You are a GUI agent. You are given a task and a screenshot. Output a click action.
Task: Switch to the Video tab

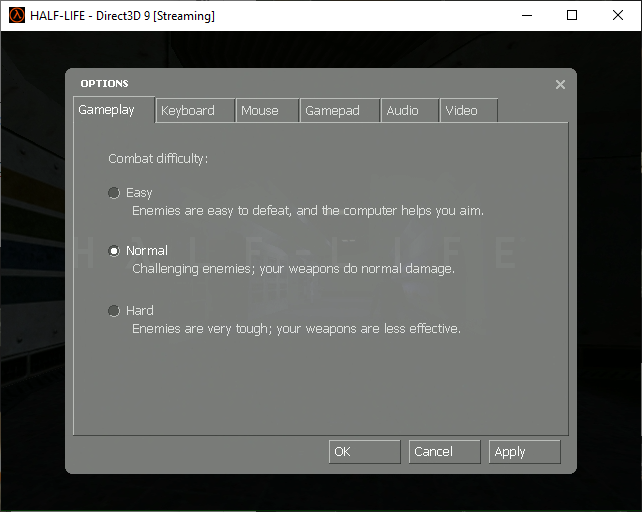click(467, 111)
